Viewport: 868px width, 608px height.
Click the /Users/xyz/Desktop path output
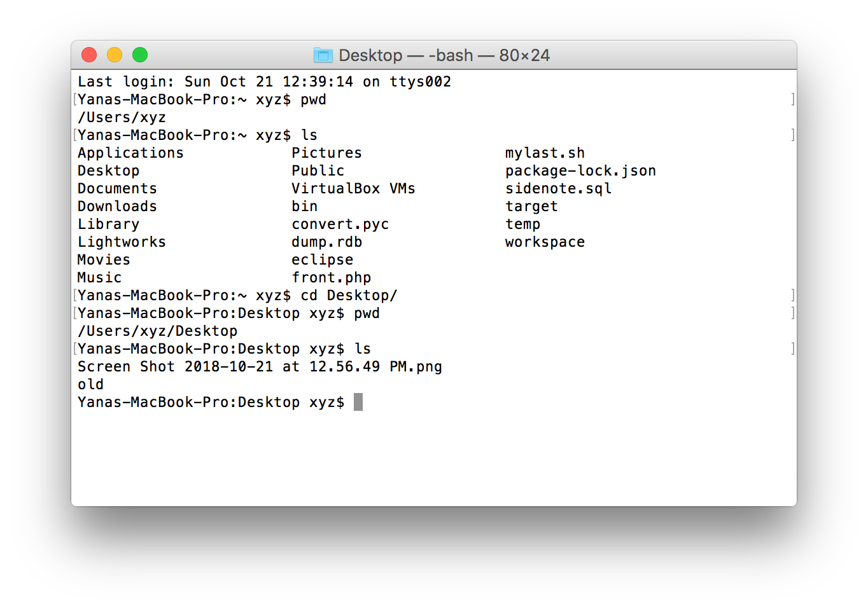(157, 331)
